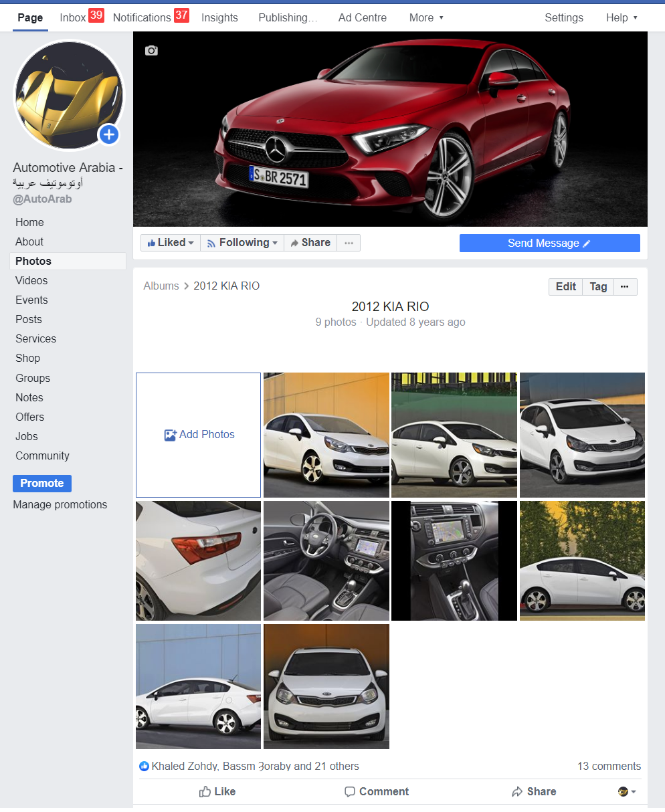The image size is (665, 812).
Task: Open the post-as profile selector dropdown
Action: [627, 791]
